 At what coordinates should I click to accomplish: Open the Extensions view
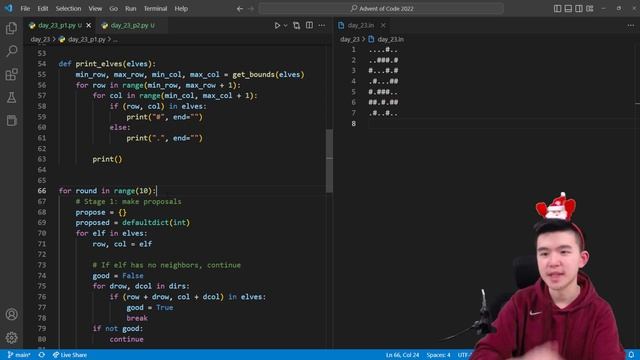click(x=11, y=75)
